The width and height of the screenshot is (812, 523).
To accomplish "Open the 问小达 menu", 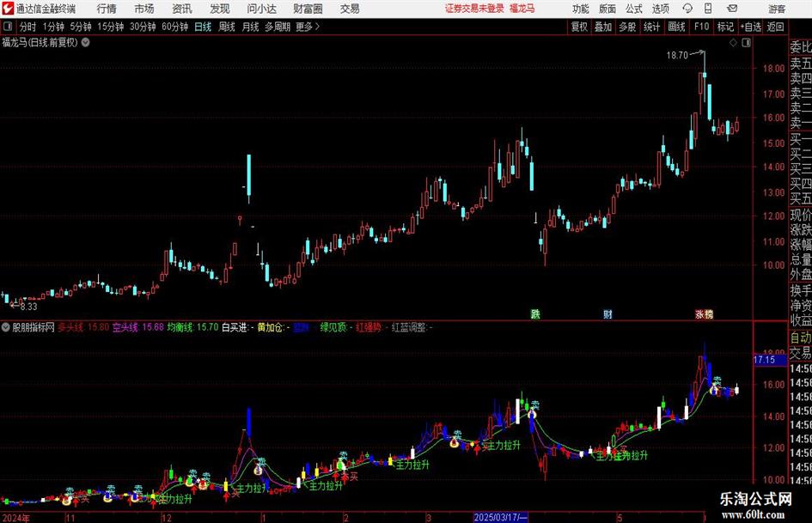I will (x=261, y=9).
